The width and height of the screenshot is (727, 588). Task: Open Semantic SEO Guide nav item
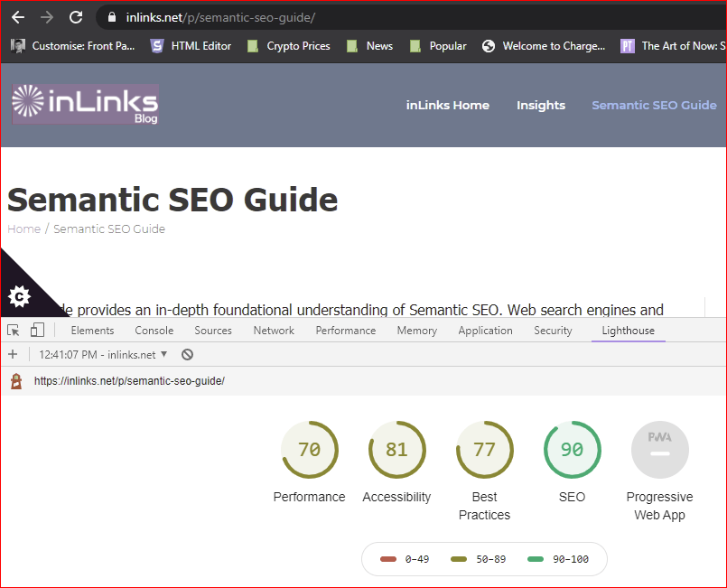[x=654, y=106]
